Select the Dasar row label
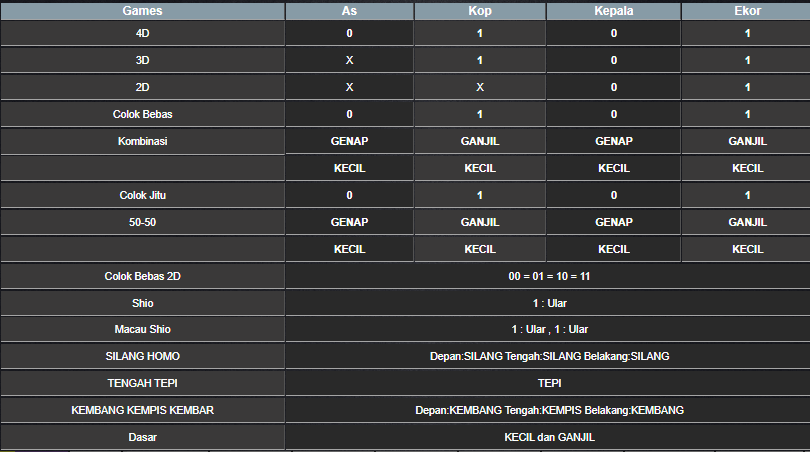 tap(143, 437)
